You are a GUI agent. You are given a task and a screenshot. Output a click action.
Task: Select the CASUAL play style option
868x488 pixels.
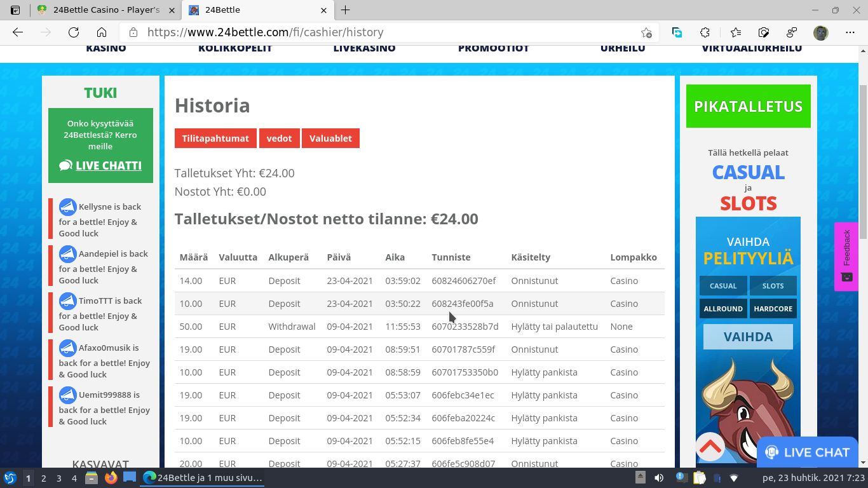point(723,286)
